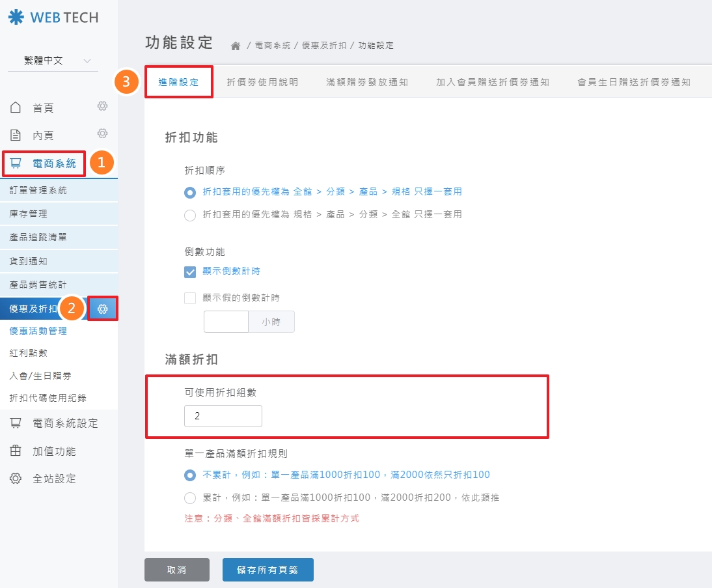Open 優惠活動管理 in sidebar

(38, 331)
